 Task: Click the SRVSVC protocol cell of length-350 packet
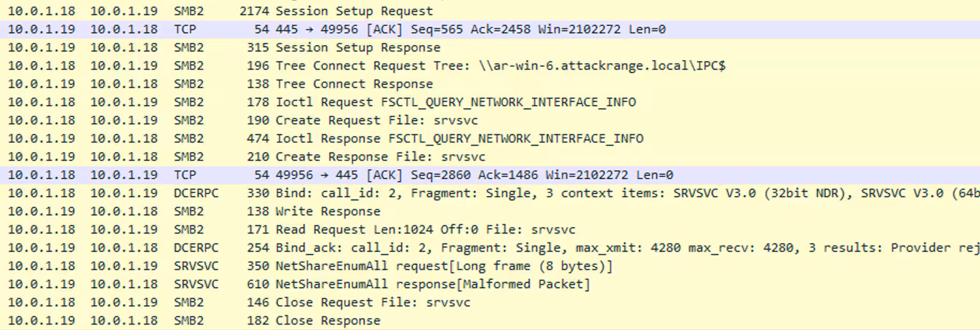196,266
